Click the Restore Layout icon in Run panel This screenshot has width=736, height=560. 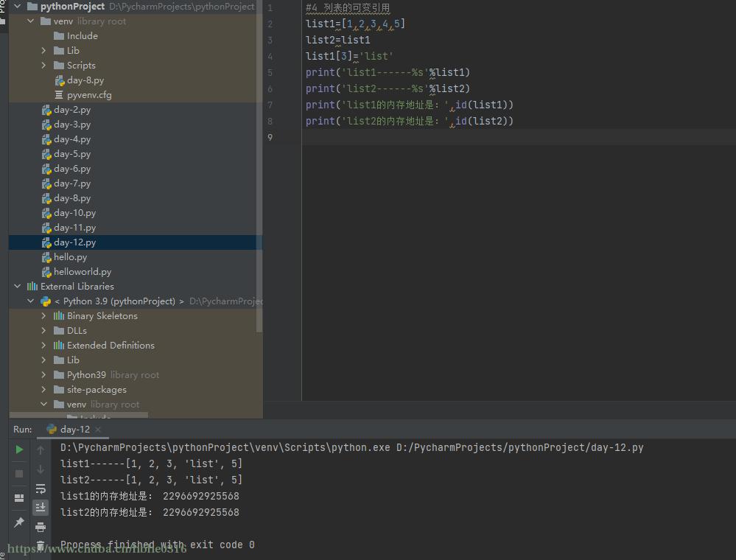19,498
